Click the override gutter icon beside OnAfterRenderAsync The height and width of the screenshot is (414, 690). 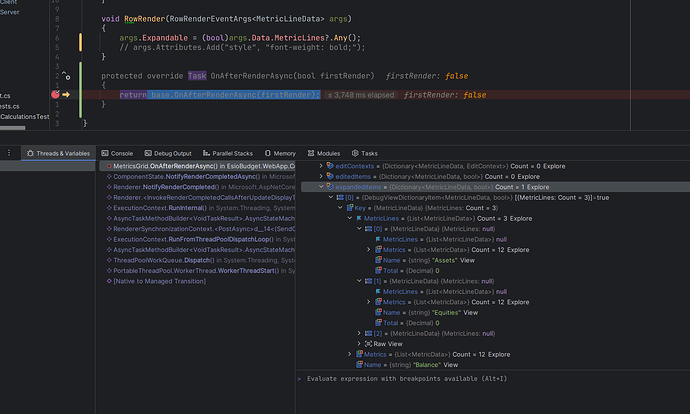pyautogui.click(x=66, y=76)
